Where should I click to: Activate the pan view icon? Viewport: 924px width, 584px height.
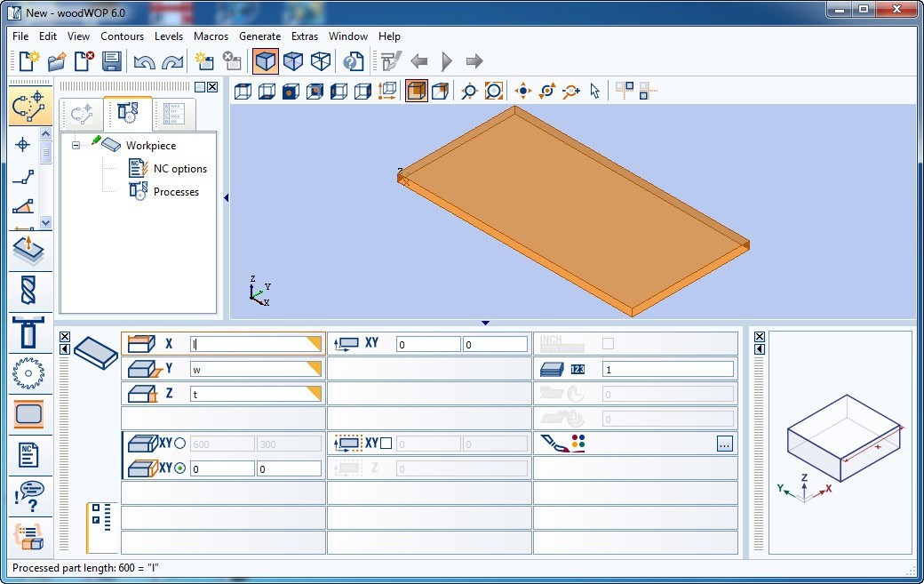tap(522, 91)
